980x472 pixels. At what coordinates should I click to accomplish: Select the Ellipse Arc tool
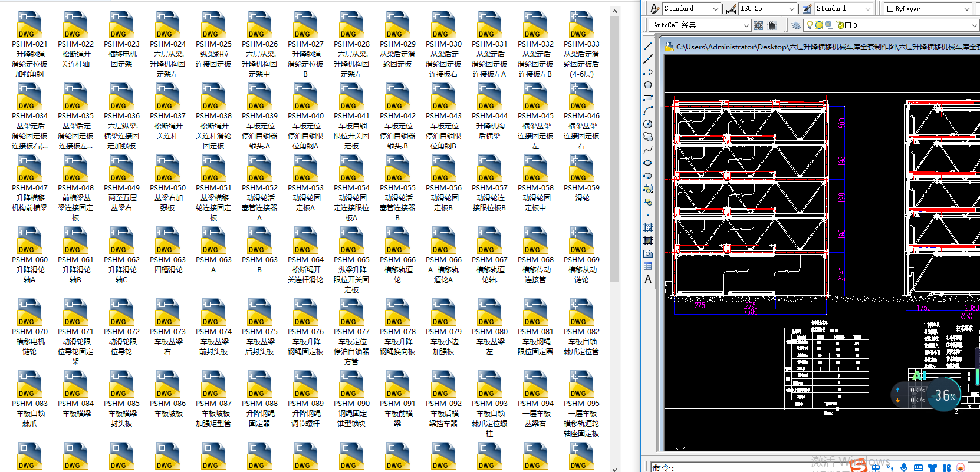pos(648,176)
